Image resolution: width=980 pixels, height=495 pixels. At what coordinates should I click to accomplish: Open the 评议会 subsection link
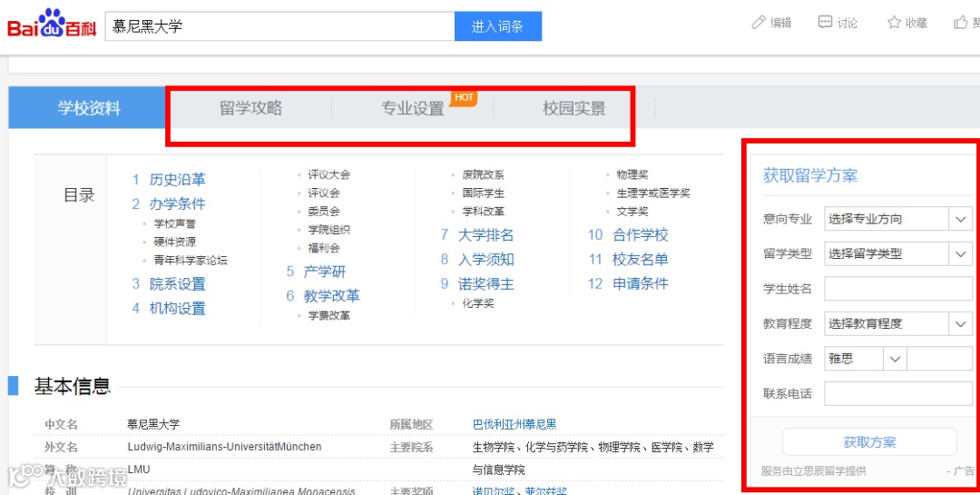tap(324, 193)
